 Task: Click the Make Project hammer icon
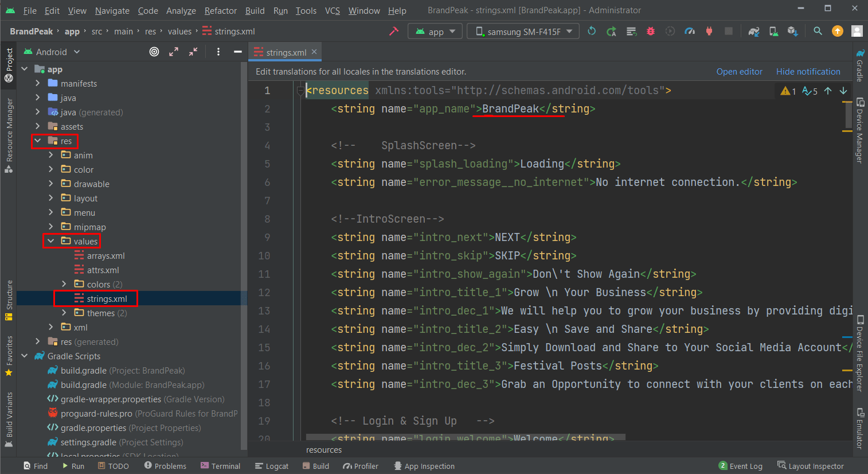tap(393, 31)
